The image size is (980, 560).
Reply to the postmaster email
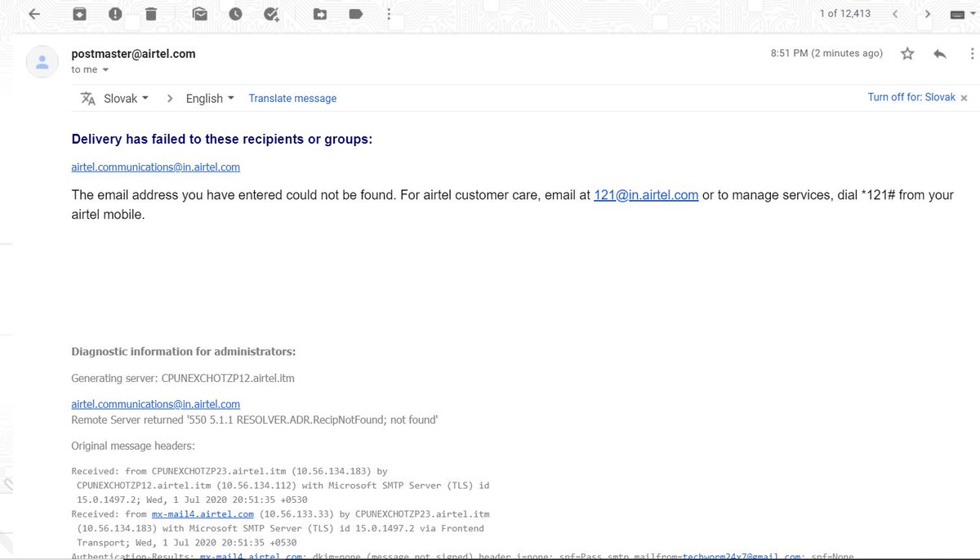[940, 54]
